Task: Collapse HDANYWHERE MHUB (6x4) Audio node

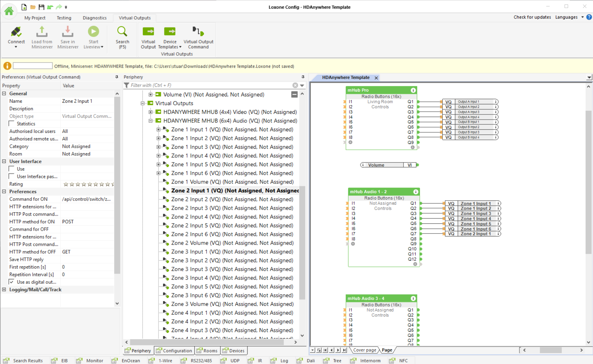Action: point(150,121)
